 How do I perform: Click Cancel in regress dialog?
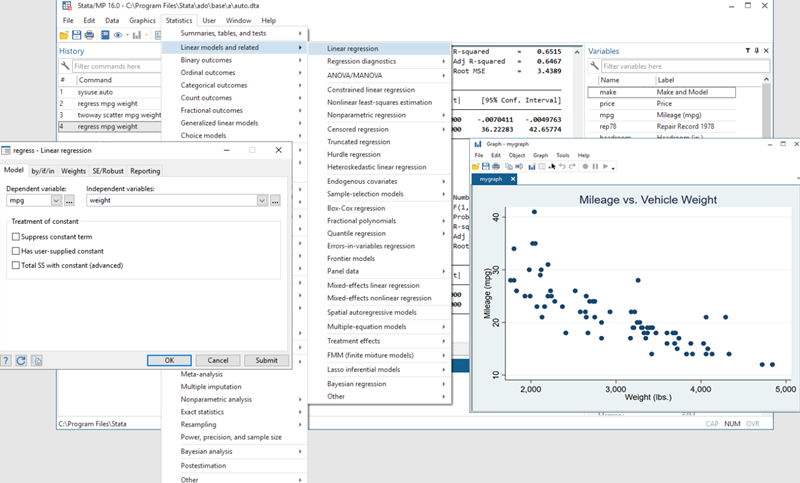tap(218, 361)
